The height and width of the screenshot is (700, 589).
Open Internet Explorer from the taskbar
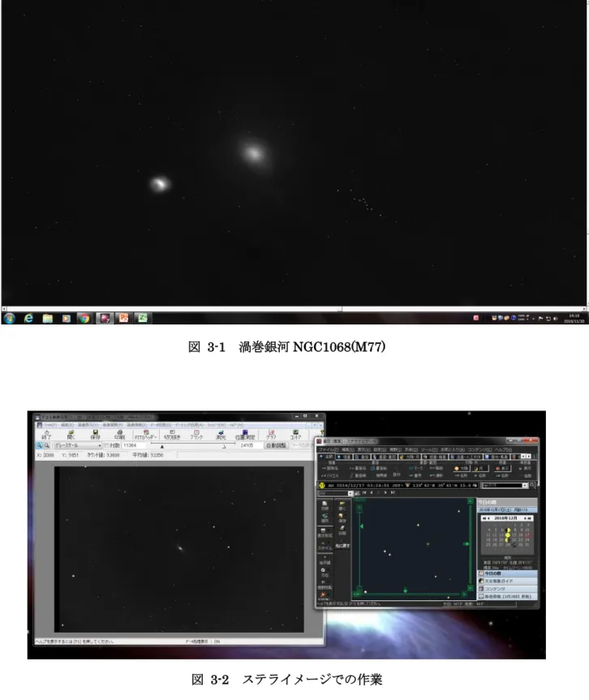[28, 318]
